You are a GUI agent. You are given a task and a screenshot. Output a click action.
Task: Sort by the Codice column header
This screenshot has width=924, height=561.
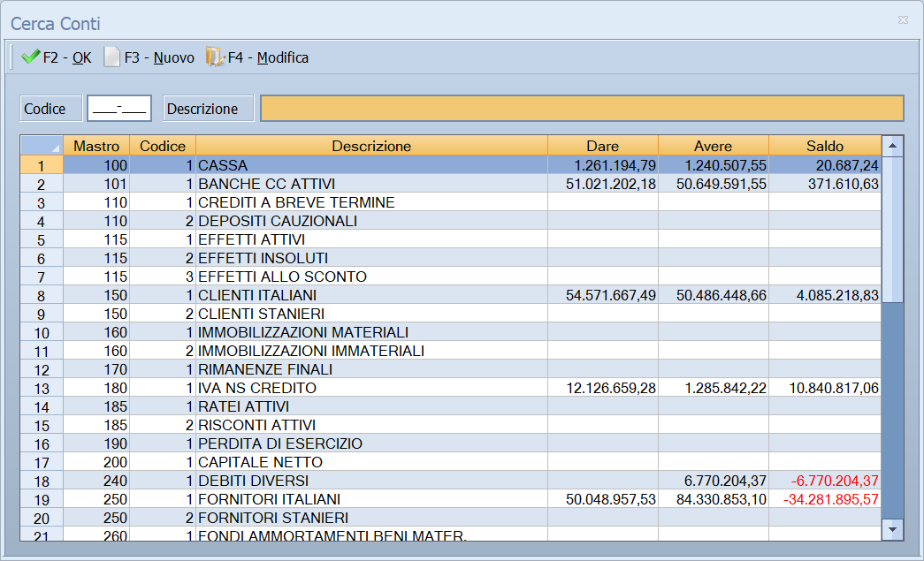tap(163, 146)
